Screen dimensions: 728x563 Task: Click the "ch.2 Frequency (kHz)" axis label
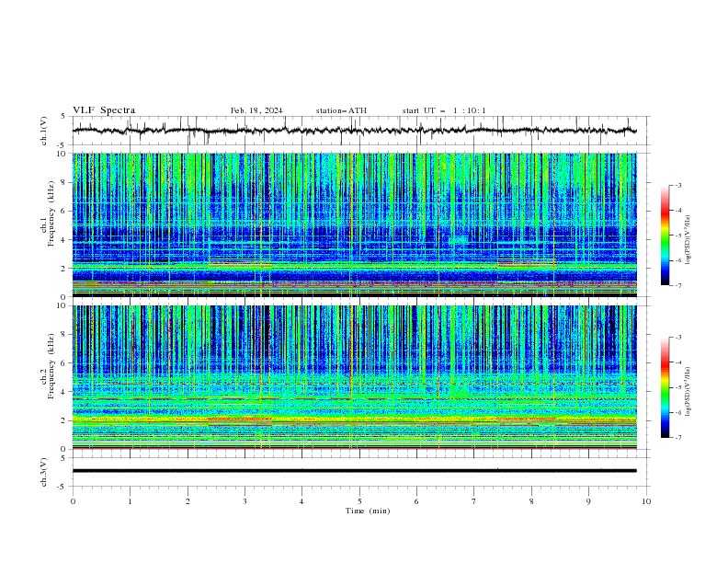48,366
